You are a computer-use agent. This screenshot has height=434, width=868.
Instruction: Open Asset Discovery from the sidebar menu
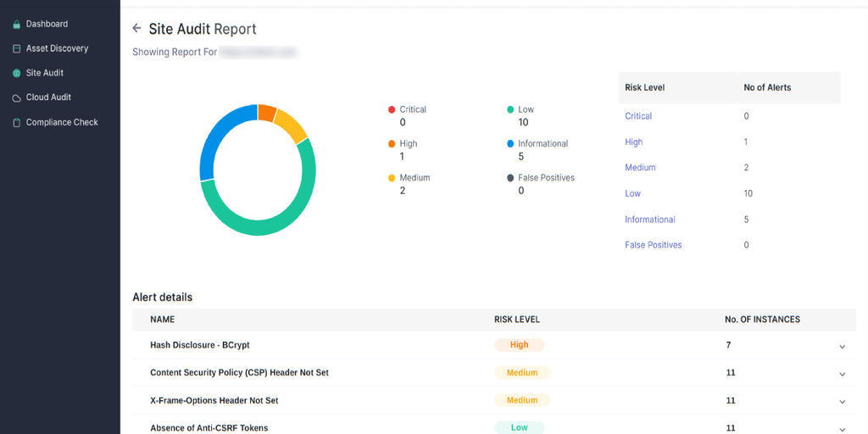57,48
